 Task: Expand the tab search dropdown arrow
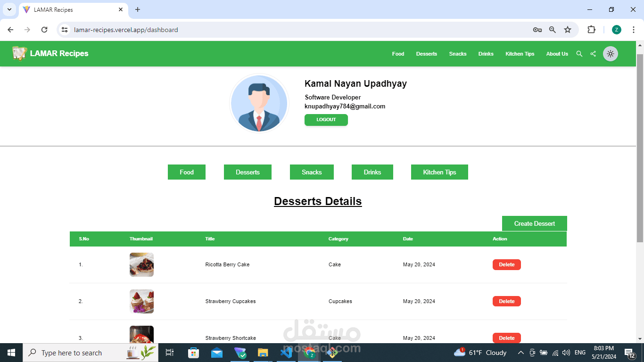pos(9,9)
